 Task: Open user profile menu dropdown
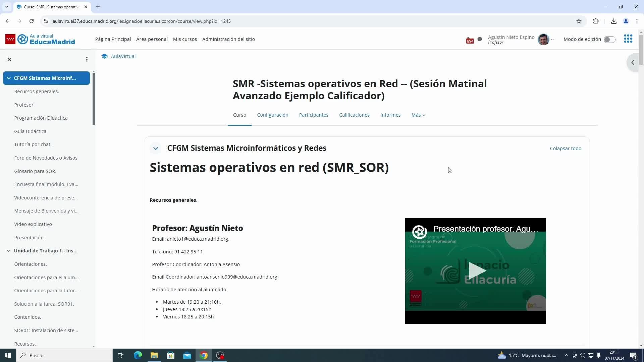pyautogui.click(x=552, y=39)
